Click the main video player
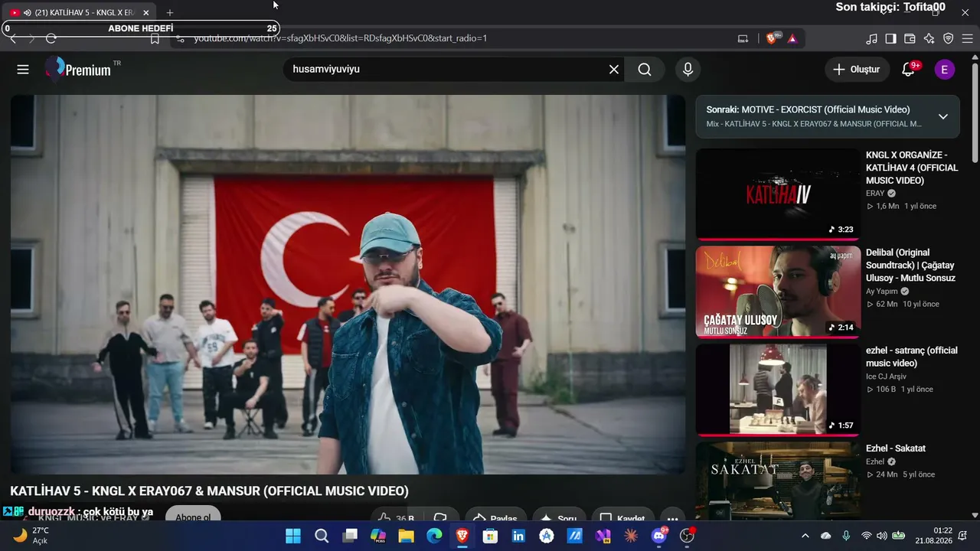The width and height of the screenshot is (980, 551). tap(348, 285)
